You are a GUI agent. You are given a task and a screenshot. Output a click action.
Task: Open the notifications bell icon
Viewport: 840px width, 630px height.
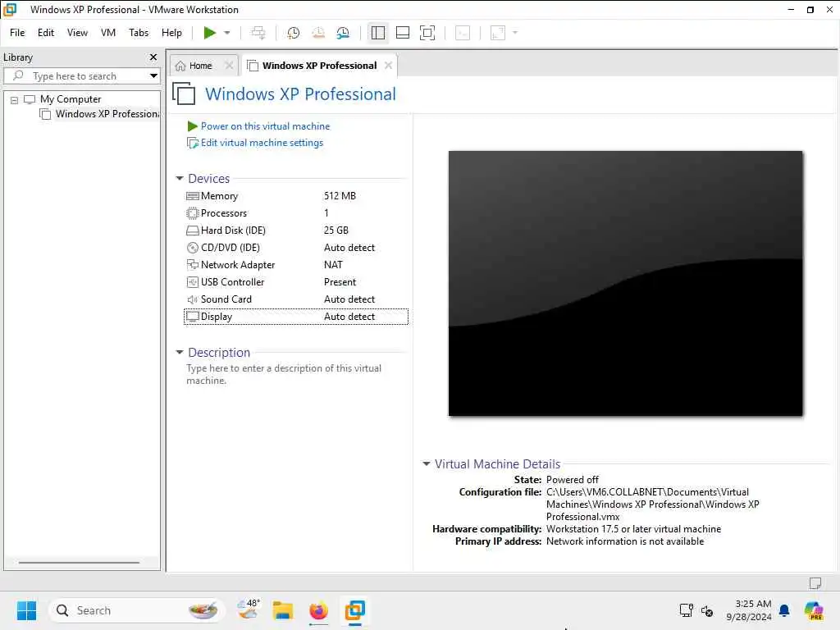[x=784, y=610]
